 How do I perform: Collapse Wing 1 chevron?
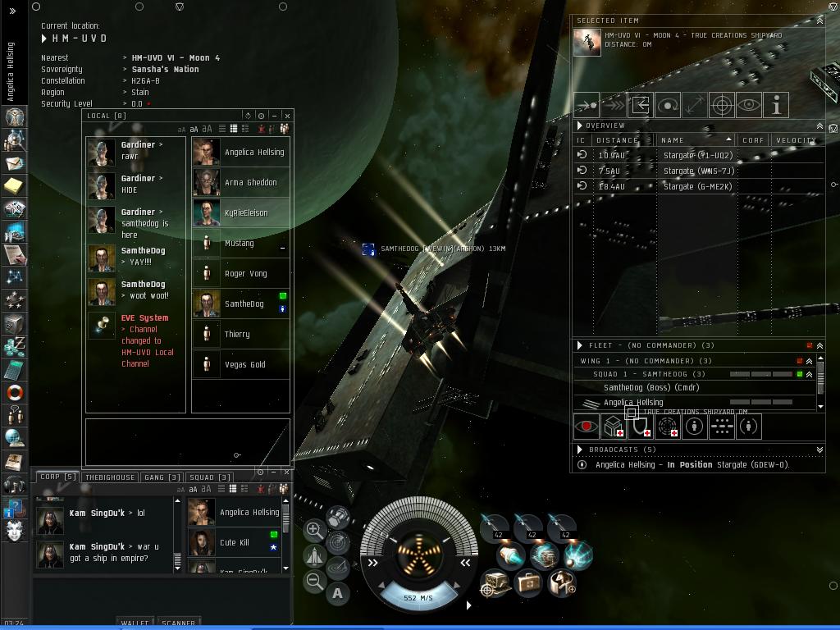coord(809,362)
